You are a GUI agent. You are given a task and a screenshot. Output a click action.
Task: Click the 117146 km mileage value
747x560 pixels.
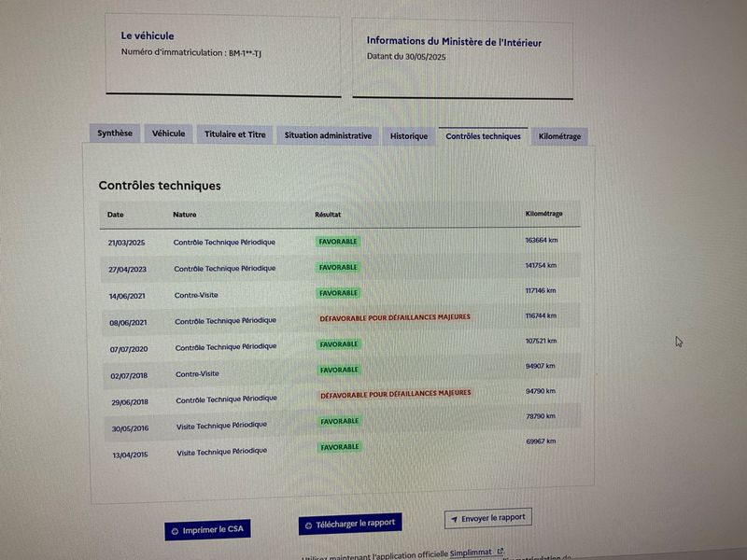(x=541, y=291)
